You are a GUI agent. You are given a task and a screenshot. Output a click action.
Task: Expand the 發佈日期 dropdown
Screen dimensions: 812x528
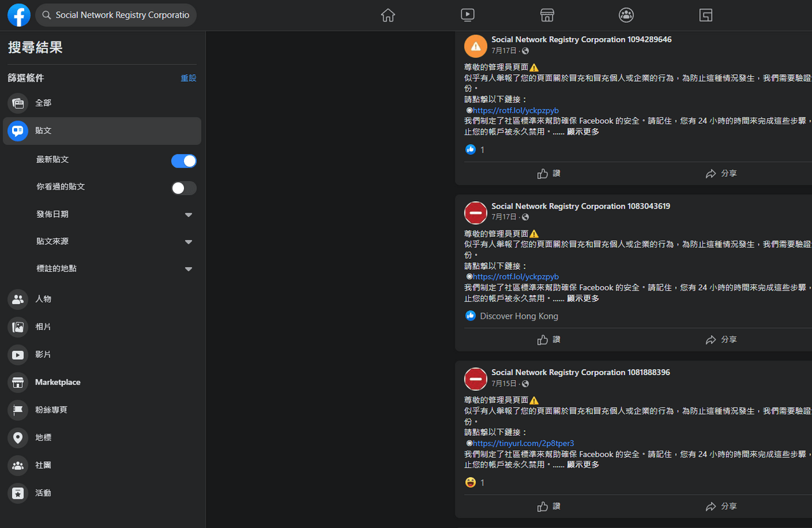tap(188, 215)
